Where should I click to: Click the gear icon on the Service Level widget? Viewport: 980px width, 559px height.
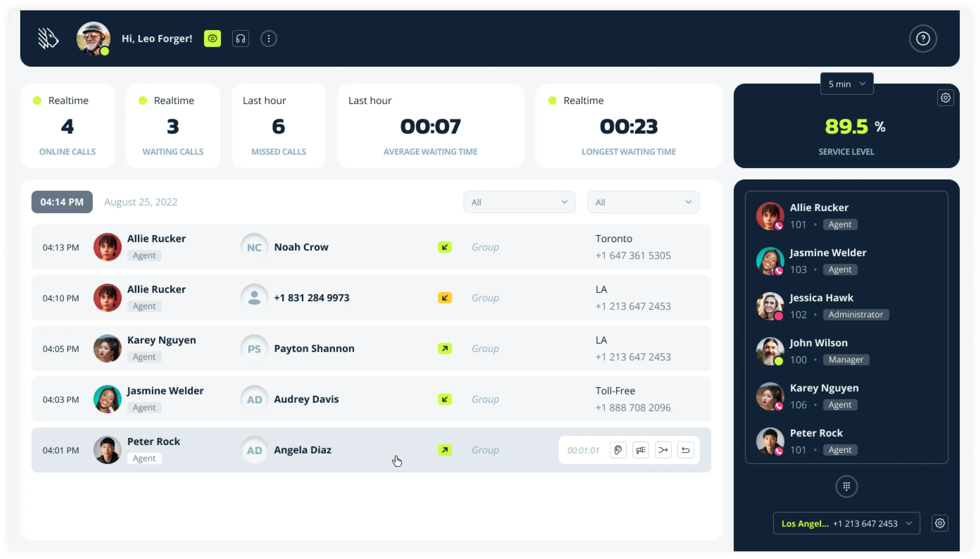945,98
